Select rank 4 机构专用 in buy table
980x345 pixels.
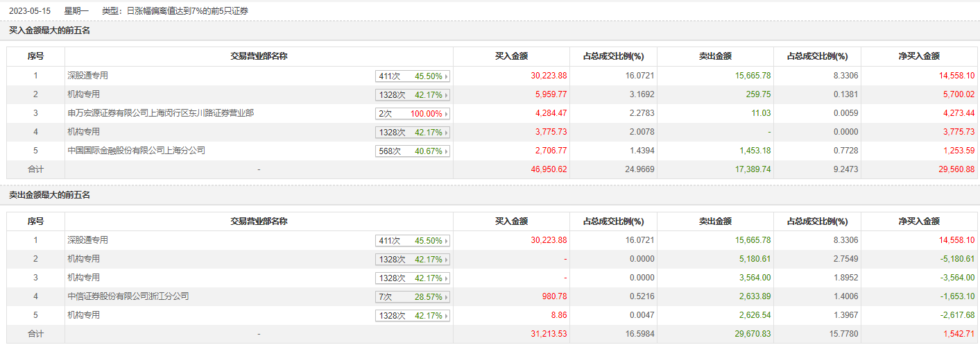[83, 132]
